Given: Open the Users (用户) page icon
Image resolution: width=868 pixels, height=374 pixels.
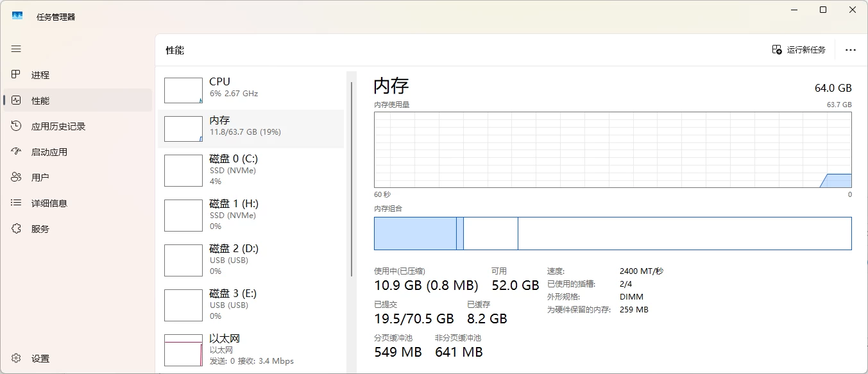Looking at the screenshot, I should click(17, 178).
